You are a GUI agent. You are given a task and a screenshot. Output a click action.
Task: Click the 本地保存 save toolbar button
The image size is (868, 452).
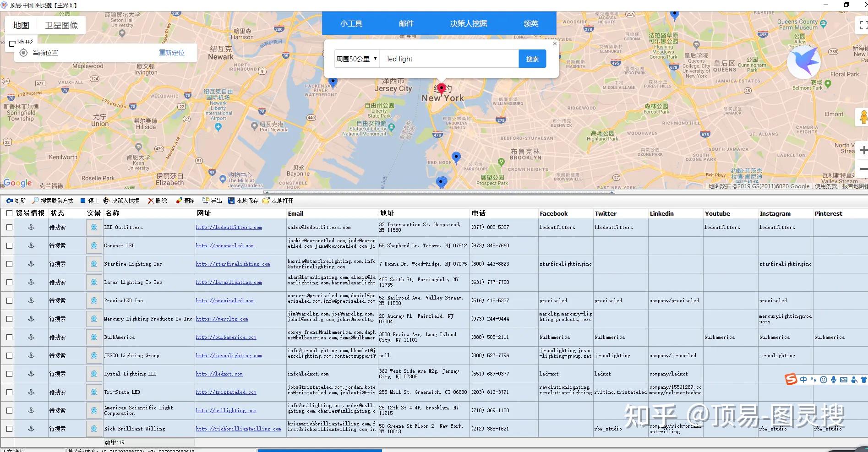(x=243, y=201)
